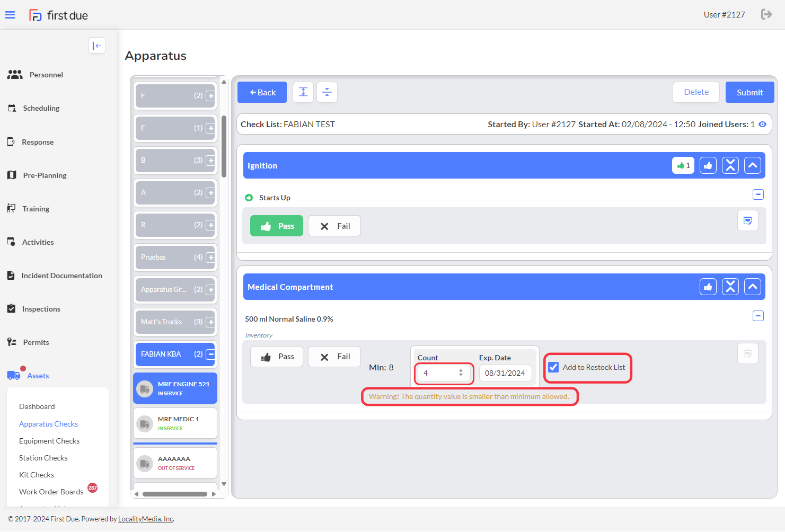Open Work Order Boards submenu item
The image size is (785, 532).
[x=51, y=492]
